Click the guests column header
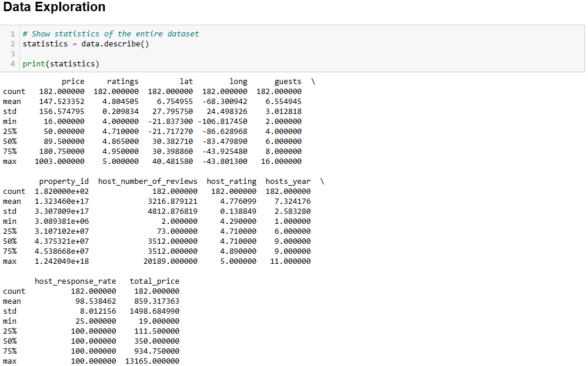The image size is (588, 366). click(288, 82)
